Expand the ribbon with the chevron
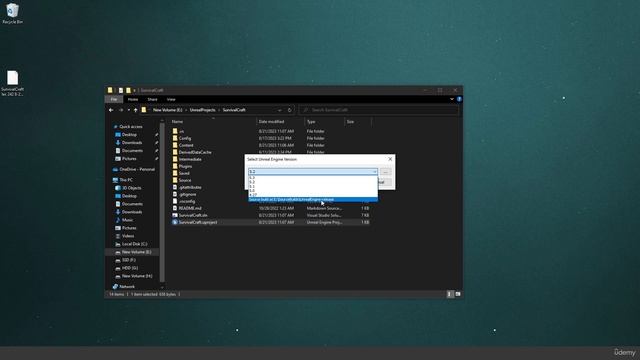This screenshot has width=640, height=360. point(452,99)
